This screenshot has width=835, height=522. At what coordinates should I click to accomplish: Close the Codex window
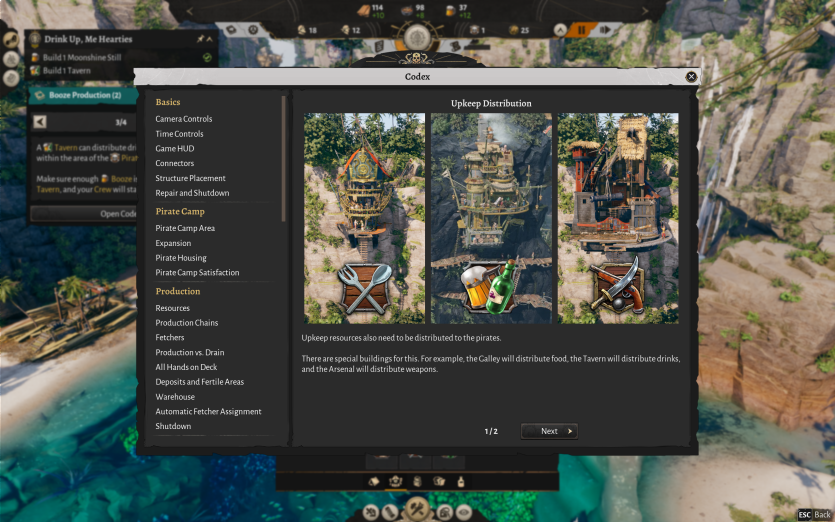tap(691, 77)
